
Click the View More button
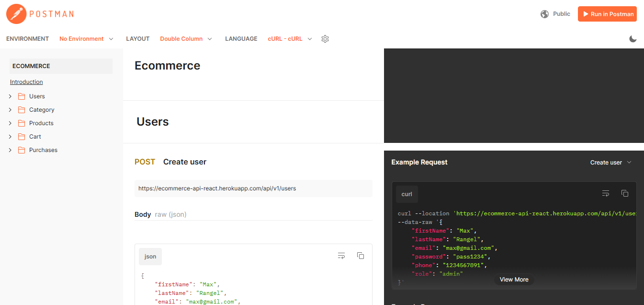click(x=514, y=280)
